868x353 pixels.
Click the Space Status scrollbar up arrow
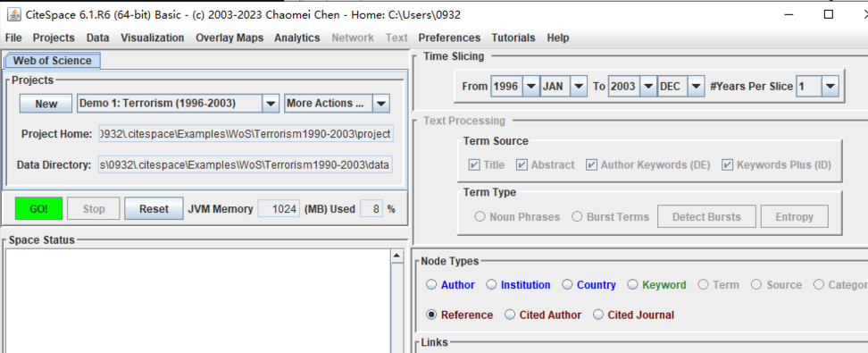point(396,256)
